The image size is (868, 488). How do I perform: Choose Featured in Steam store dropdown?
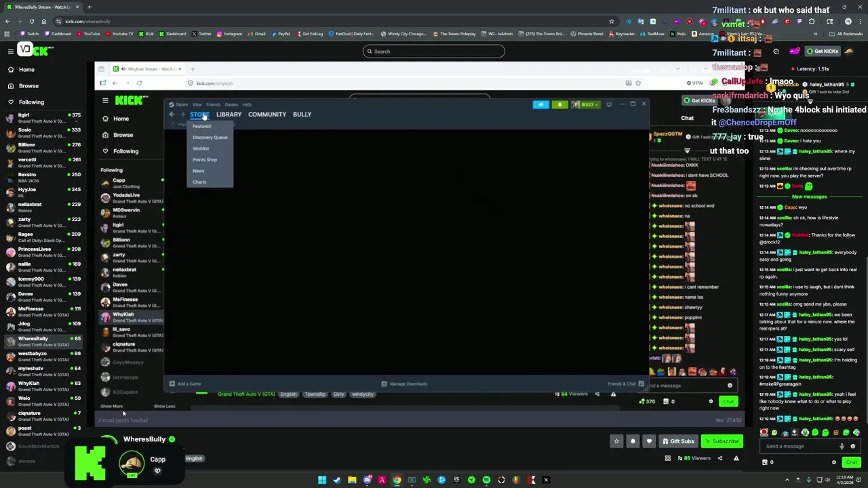(x=201, y=127)
